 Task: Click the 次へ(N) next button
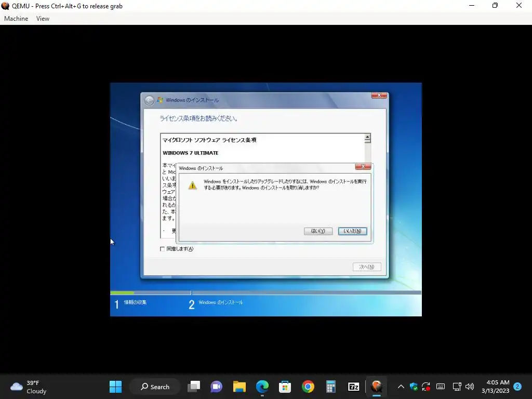pos(367,267)
